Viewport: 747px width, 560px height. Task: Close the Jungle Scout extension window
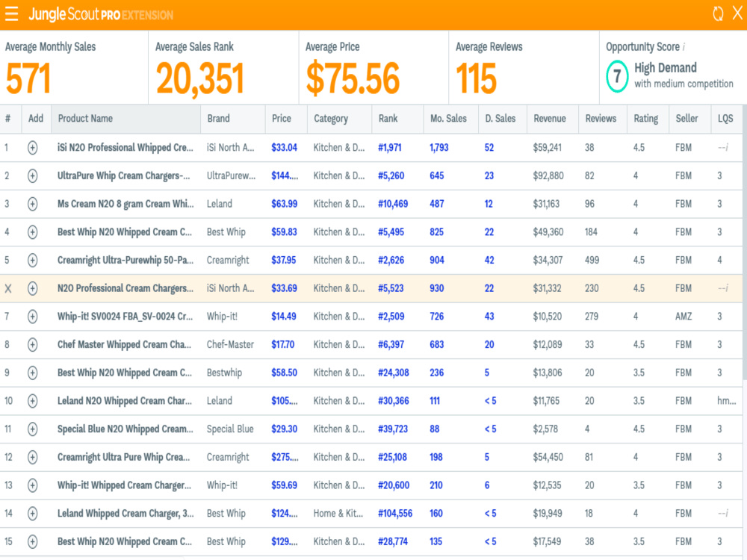[737, 13]
